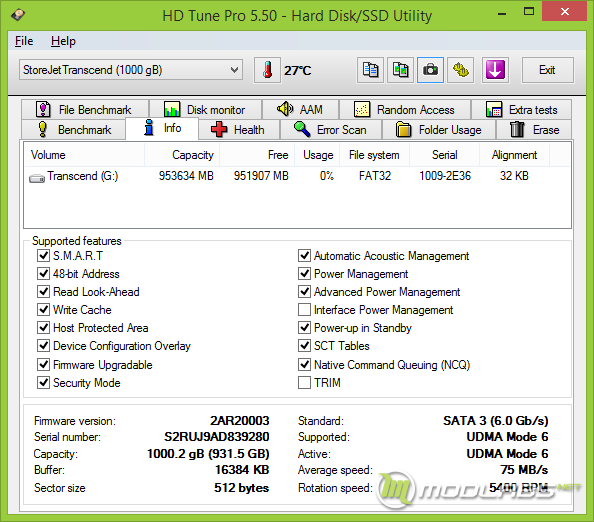Maximize the HD Tune Pro window
The width and height of the screenshot is (594, 522).
(529, 12)
